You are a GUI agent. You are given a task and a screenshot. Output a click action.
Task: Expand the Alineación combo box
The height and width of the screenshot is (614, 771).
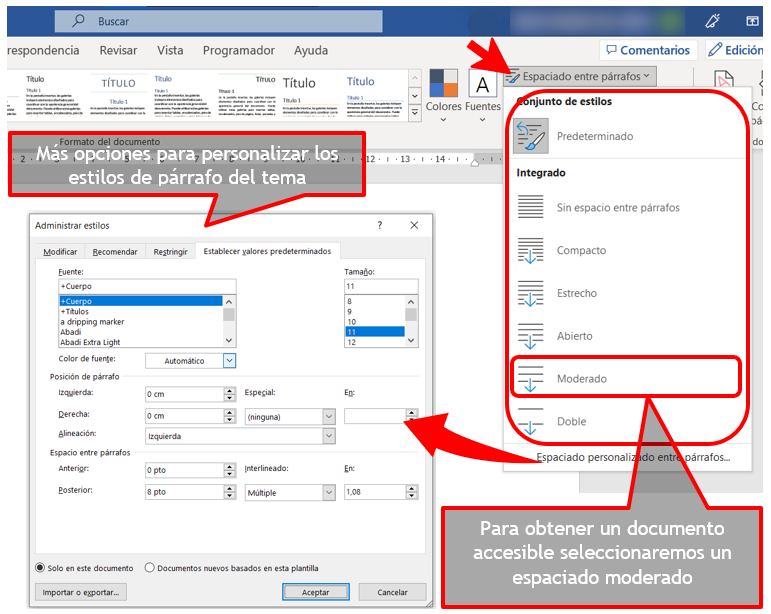tap(328, 436)
